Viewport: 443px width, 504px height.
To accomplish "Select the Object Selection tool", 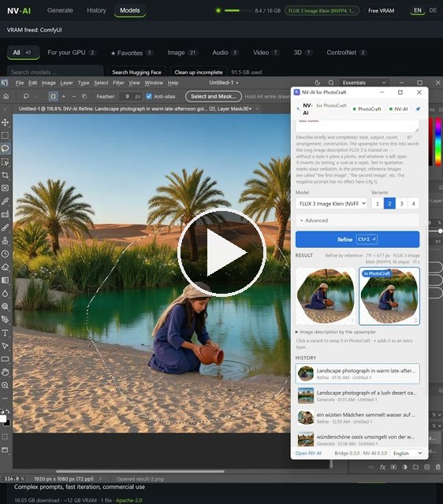I will coord(6,161).
